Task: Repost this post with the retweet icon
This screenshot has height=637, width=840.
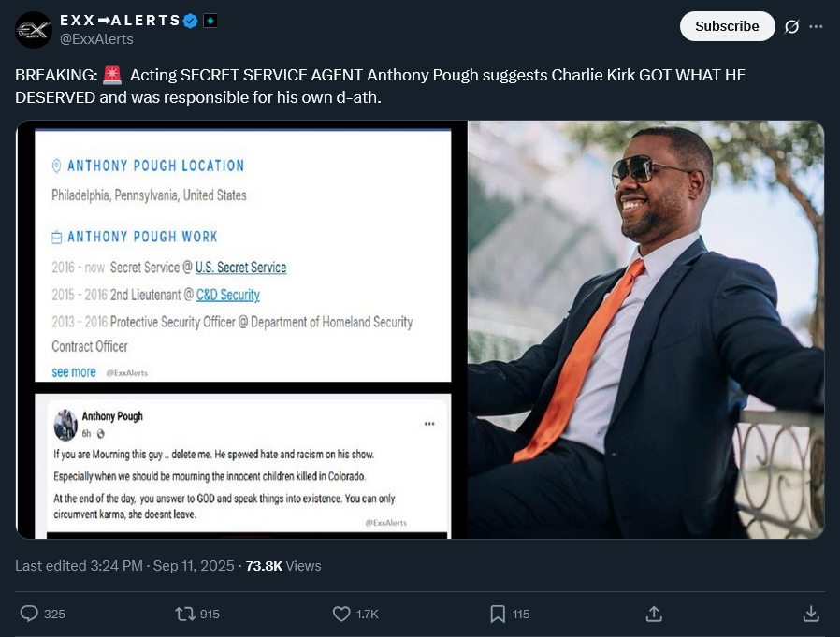Action: point(185,614)
